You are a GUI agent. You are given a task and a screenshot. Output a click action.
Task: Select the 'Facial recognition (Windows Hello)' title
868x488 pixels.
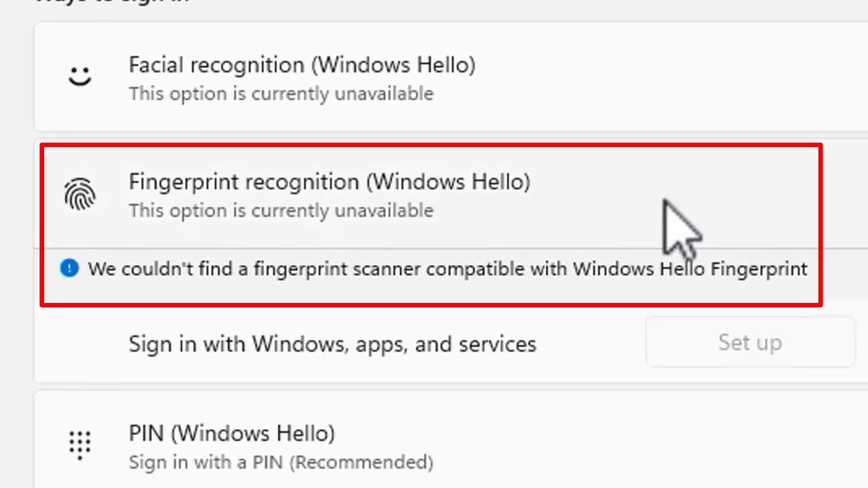pos(302,65)
